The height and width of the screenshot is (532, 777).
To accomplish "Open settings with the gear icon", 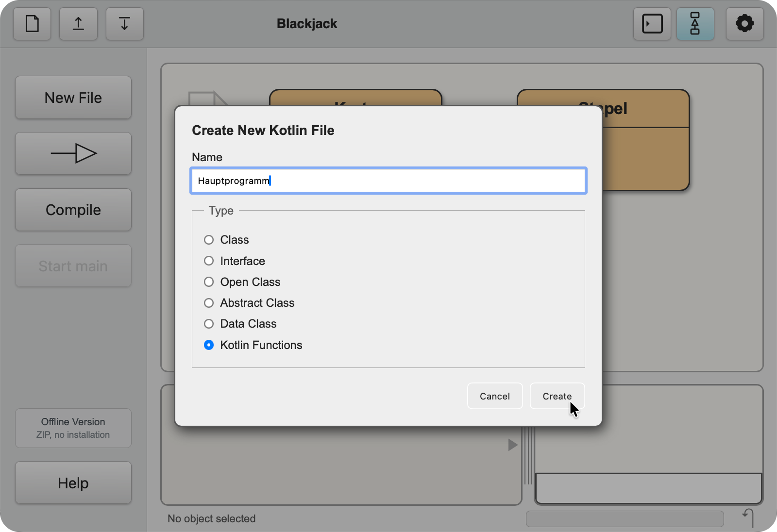I will click(744, 23).
